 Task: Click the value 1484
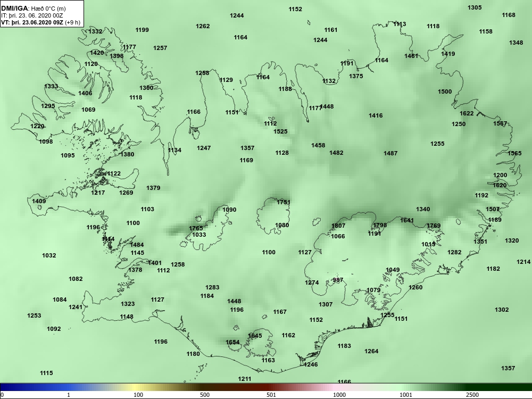pos(137,245)
